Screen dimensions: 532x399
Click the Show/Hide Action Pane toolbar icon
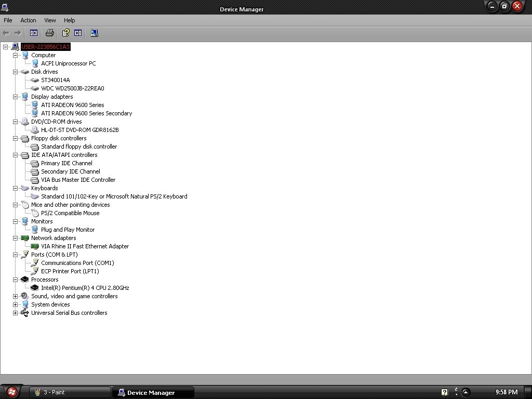click(78, 33)
